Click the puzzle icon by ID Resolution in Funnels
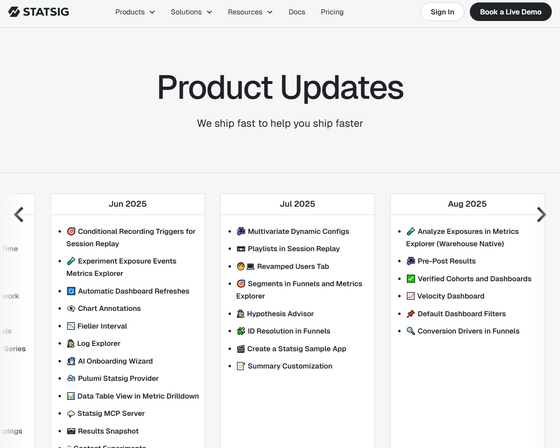Image resolution: width=560 pixels, height=448 pixels. tap(241, 331)
